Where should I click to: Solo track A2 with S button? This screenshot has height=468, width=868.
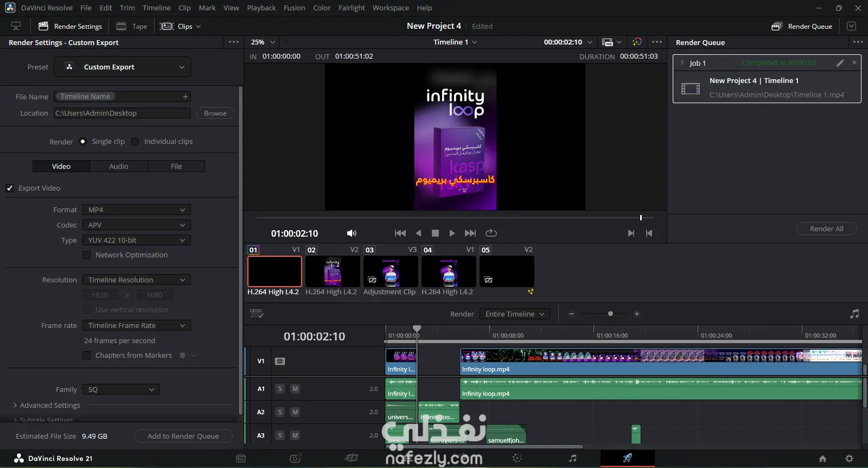click(280, 412)
